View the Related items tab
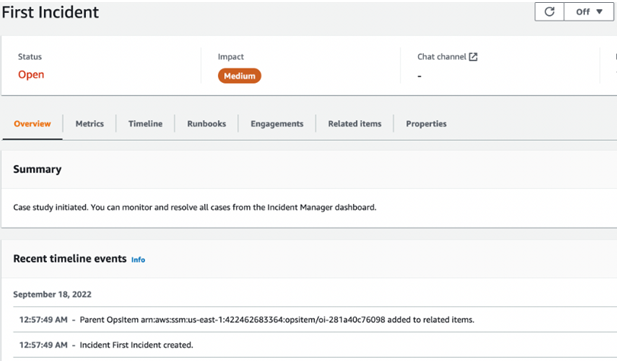This screenshot has width=617, height=361. click(355, 124)
